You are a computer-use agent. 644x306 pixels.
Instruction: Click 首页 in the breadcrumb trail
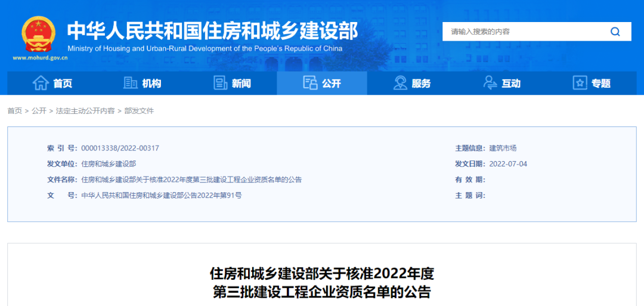pos(14,111)
